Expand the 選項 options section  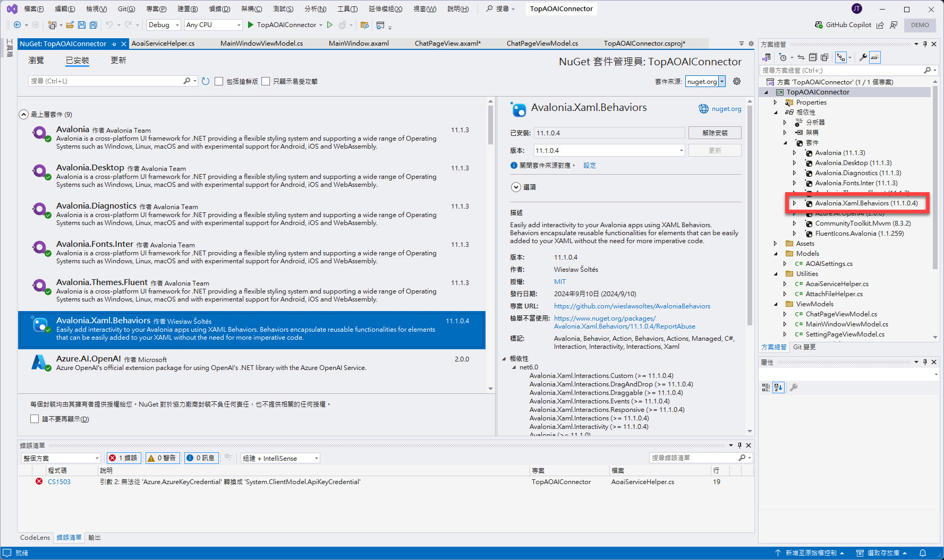click(x=516, y=187)
